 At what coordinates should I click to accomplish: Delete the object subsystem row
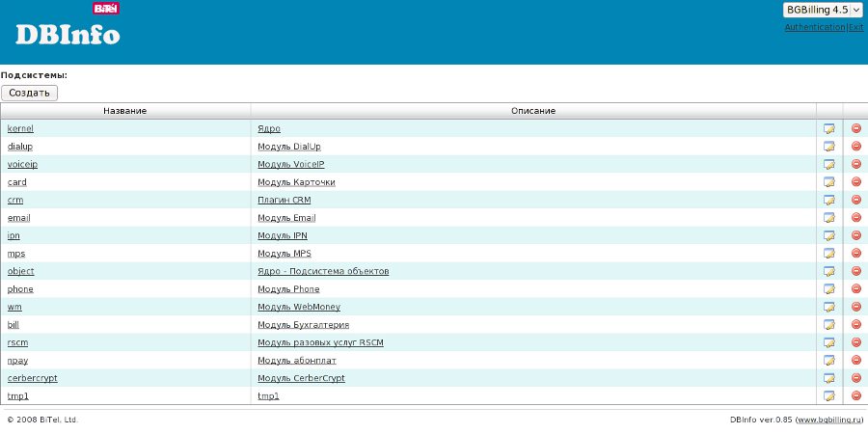856,271
